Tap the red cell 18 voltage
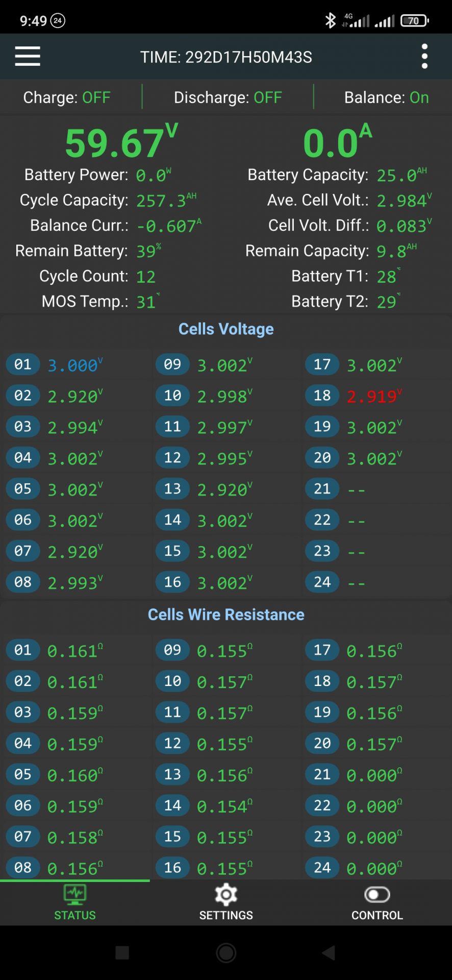Viewport: 452px width, 980px height. tap(373, 396)
